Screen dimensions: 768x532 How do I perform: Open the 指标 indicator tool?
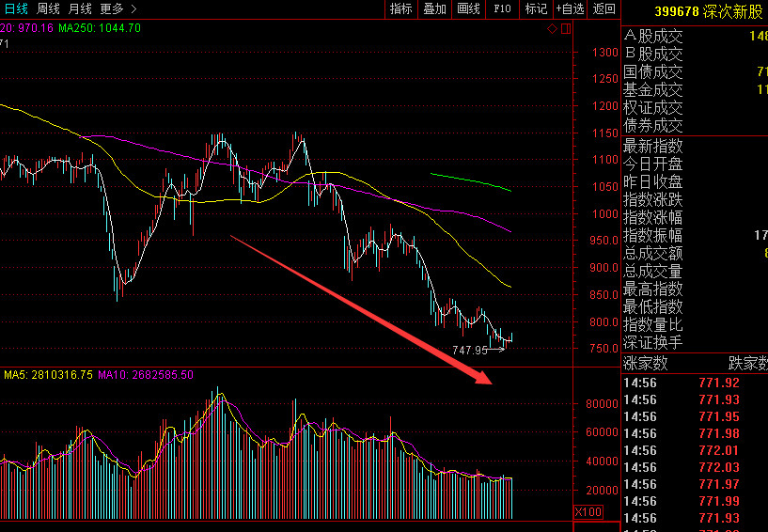400,8
